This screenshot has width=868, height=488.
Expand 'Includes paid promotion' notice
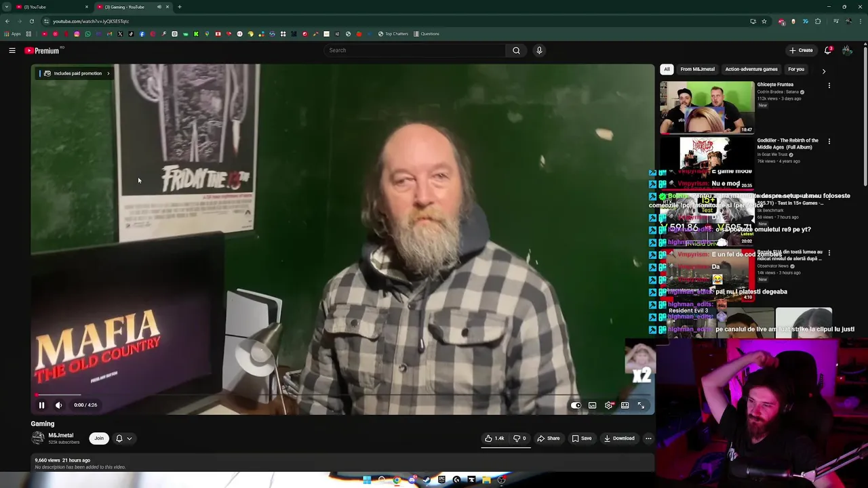pyautogui.click(x=76, y=73)
